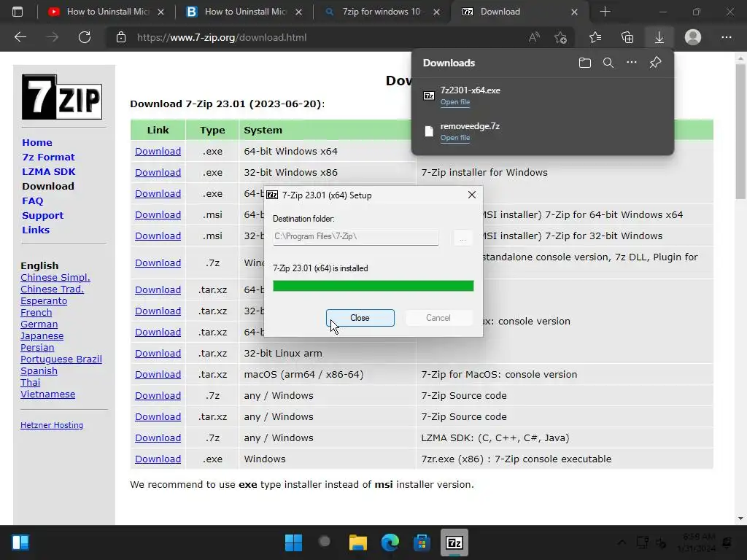Switch to 7zip for windows 10 tab
The height and width of the screenshot is (560, 747).
pos(382,12)
